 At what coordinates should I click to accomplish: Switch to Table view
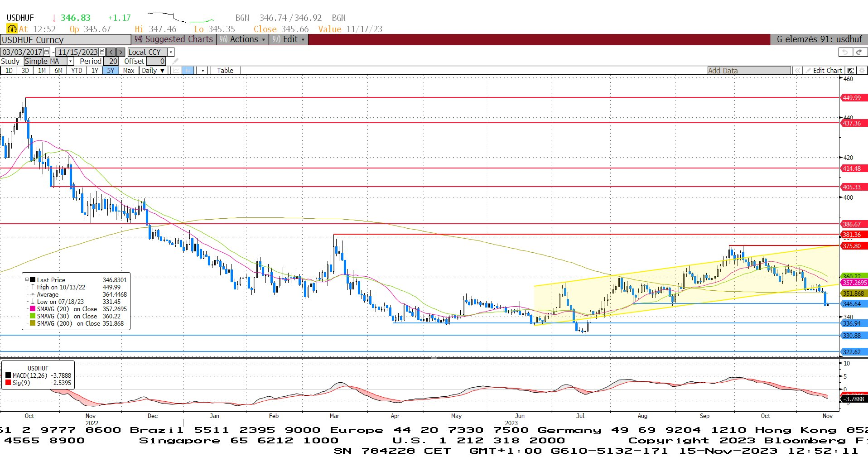tap(225, 71)
